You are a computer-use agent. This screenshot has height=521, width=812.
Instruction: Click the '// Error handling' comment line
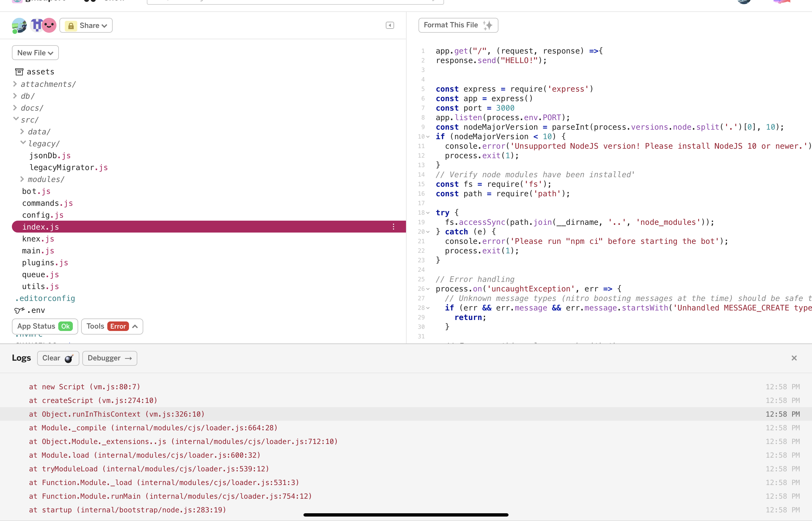(475, 280)
